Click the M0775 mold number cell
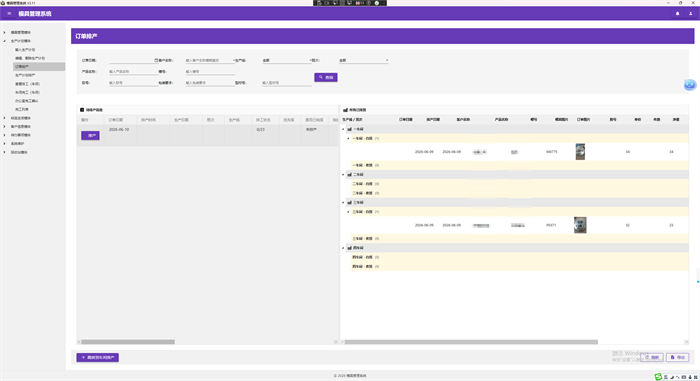The height and width of the screenshot is (381, 700). tap(551, 152)
